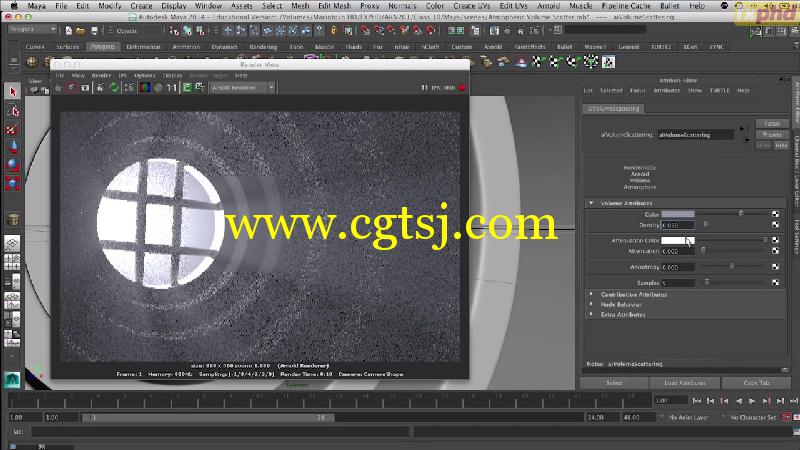Click the alpha channel circle icon
Screen dimensions: 800x450
[x=158, y=88]
